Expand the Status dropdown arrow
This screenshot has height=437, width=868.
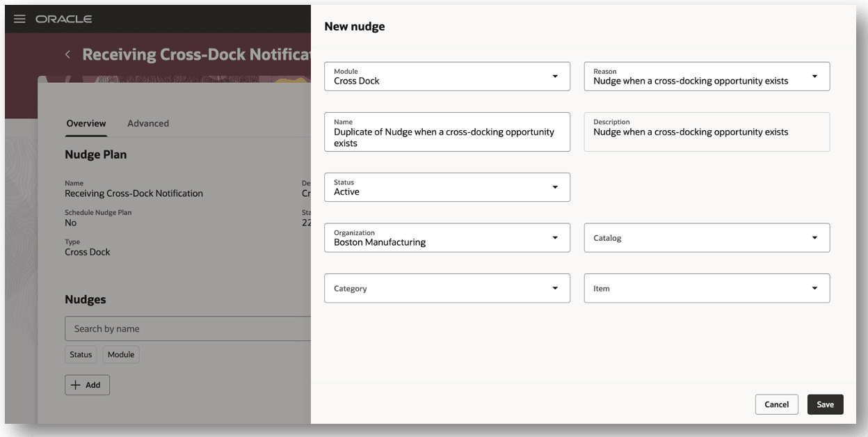pos(555,187)
